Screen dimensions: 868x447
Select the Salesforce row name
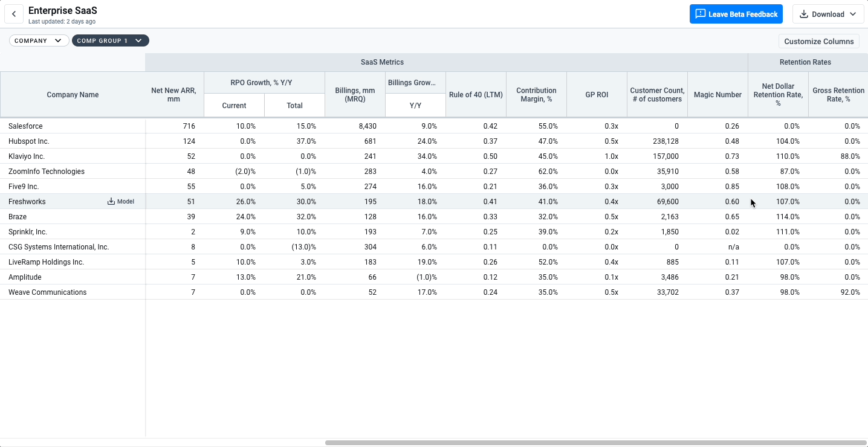coord(25,126)
